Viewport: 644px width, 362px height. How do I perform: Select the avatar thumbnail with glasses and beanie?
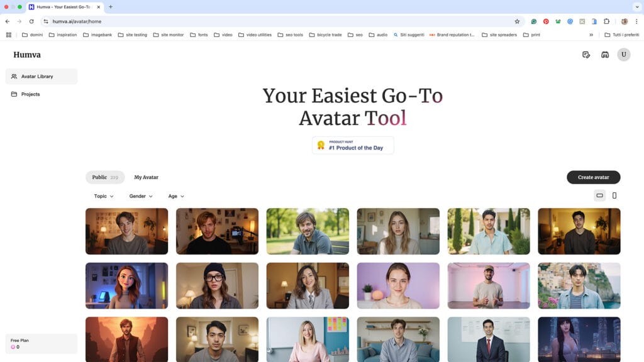(x=217, y=285)
